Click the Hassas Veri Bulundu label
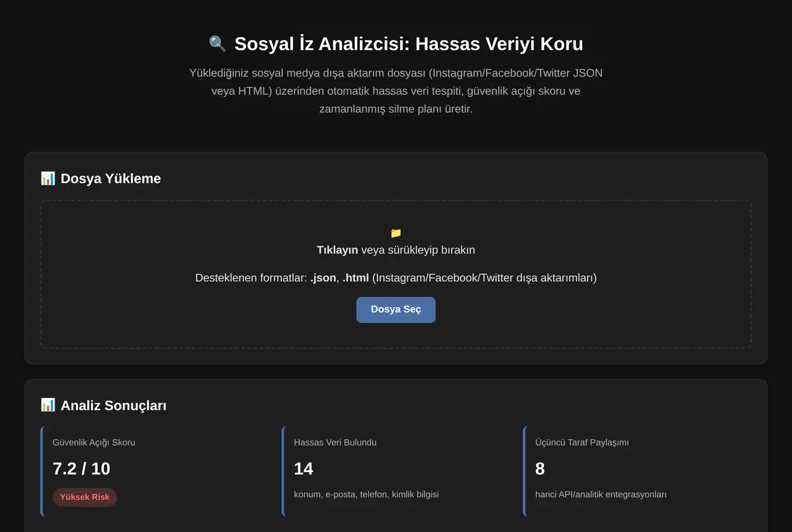Image resolution: width=792 pixels, height=532 pixels. click(x=335, y=442)
